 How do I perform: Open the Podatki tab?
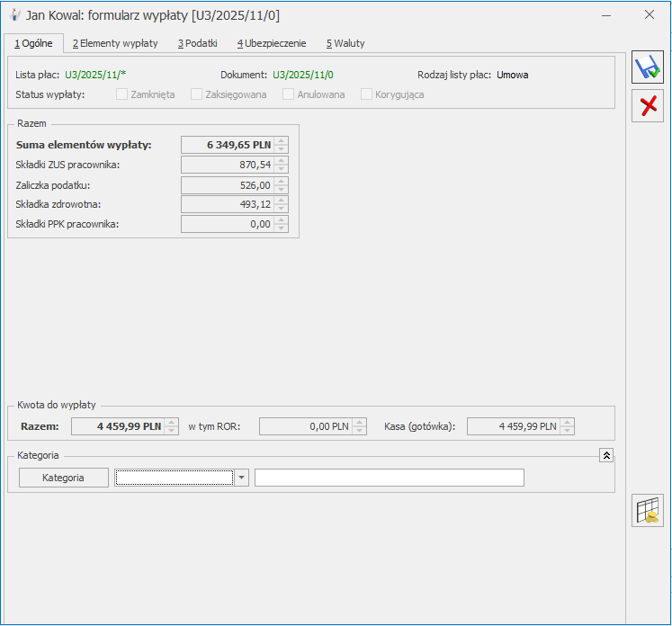tap(197, 43)
